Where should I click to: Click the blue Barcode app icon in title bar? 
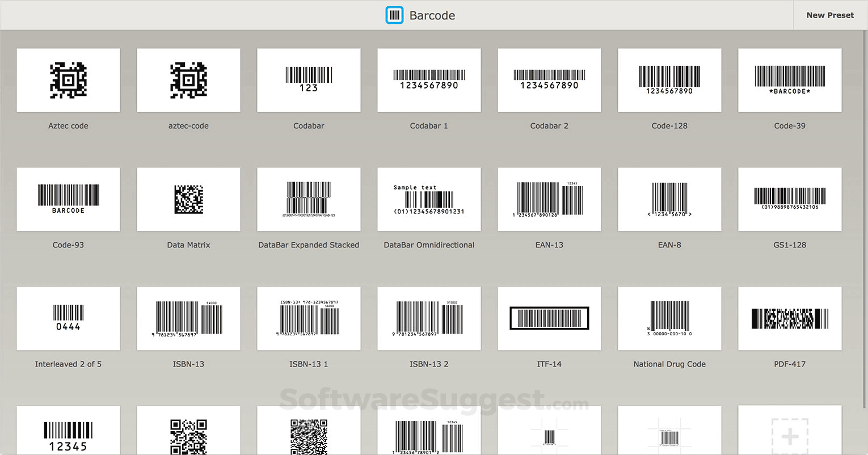pyautogui.click(x=394, y=15)
